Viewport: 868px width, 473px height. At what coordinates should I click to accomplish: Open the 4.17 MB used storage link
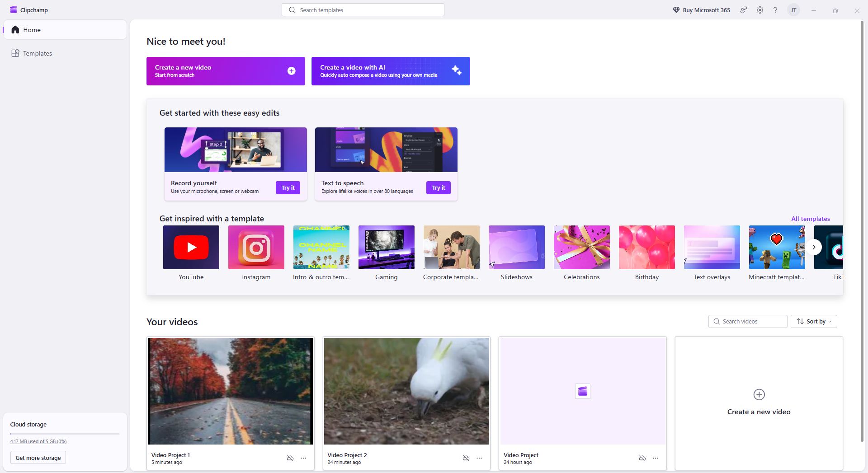38,441
